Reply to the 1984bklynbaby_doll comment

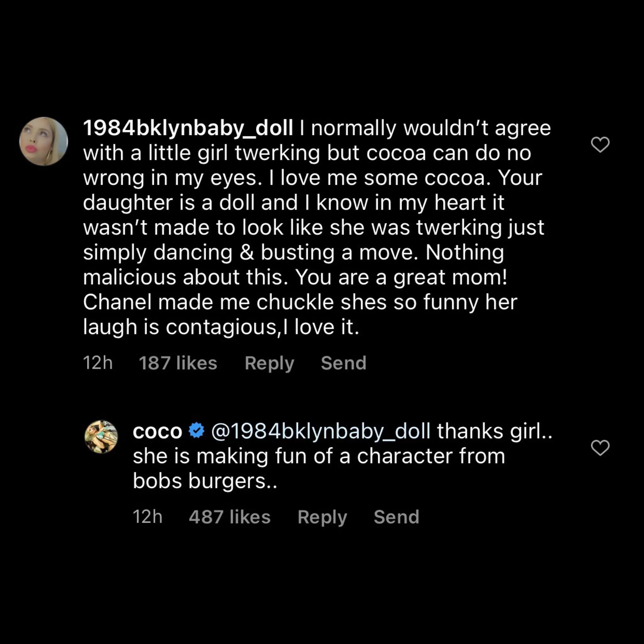[x=269, y=363]
